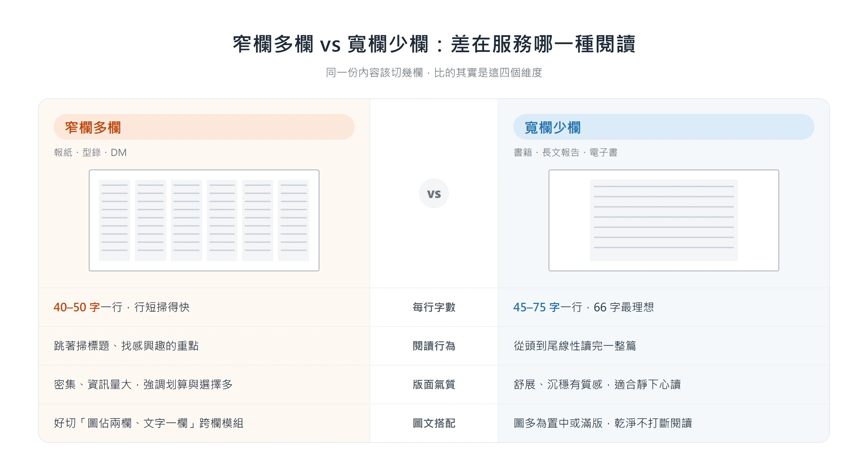Click the 圖文搭配 row label

click(434, 423)
